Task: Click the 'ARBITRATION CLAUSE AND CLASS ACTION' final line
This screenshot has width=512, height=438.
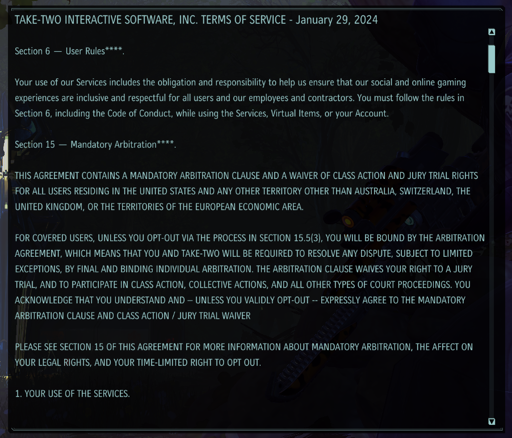Action: click(x=132, y=316)
